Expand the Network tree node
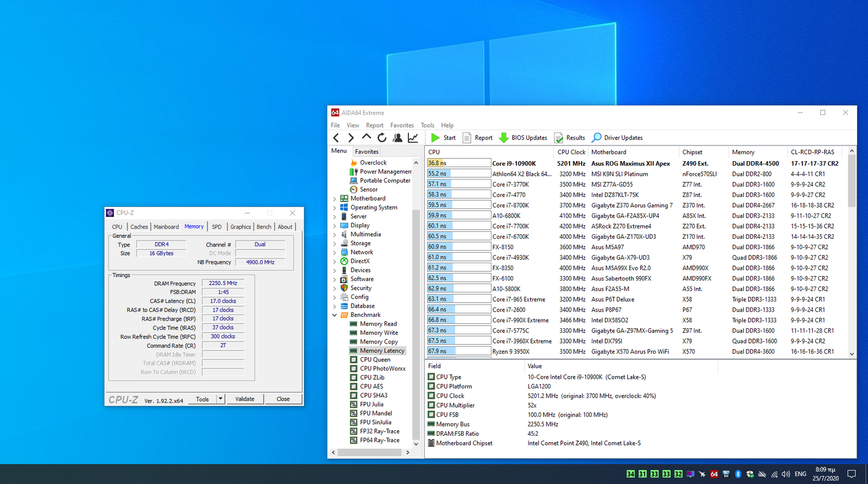Screen dimensions: 868x484 coord(334,252)
